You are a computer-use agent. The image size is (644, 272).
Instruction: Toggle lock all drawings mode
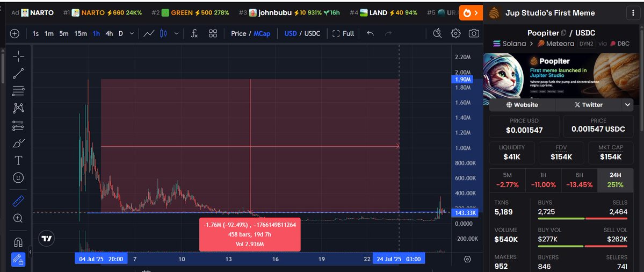pyautogui.click(x=18, y=259)
